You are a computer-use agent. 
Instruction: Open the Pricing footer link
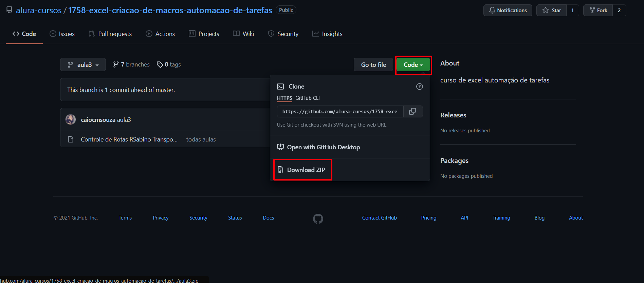[x=429, y=218]
